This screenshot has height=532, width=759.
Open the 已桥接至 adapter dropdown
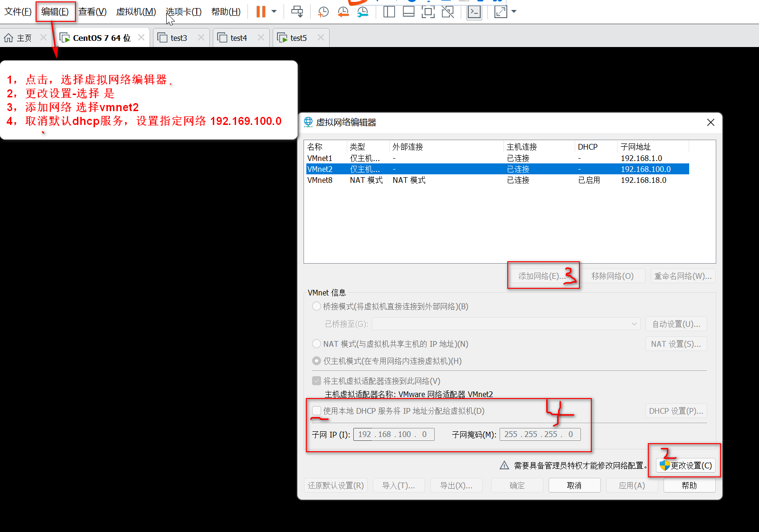506,324
